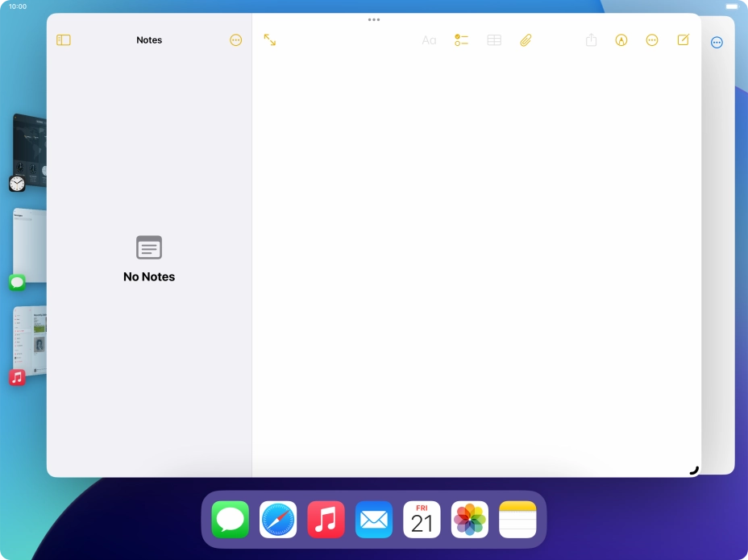This screenshot has width=748, height=560.
Task: Share the current note
Action: 591,40
